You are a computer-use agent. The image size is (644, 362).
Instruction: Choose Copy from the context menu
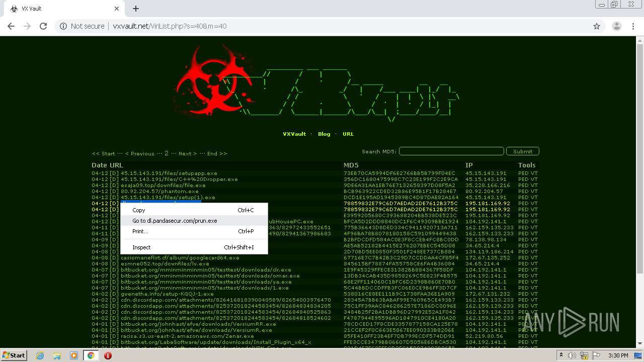pyautogui.click(x=194, y=210)
